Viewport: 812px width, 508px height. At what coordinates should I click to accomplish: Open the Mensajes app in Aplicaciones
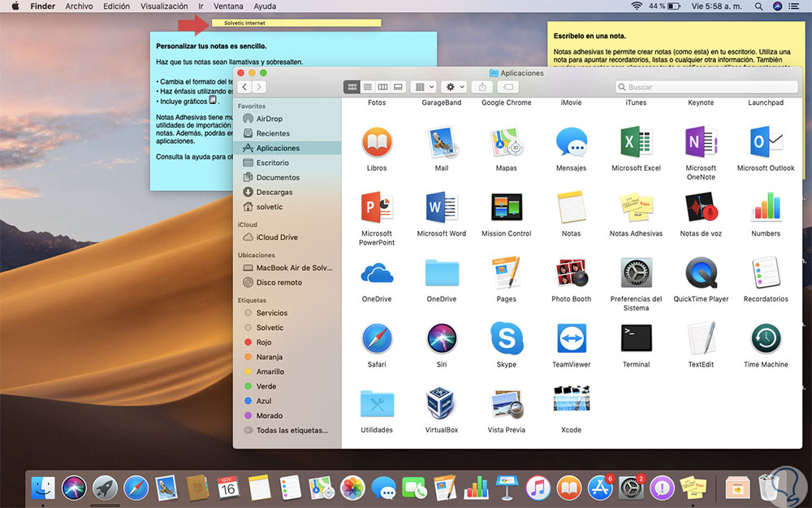click(571, 142)
